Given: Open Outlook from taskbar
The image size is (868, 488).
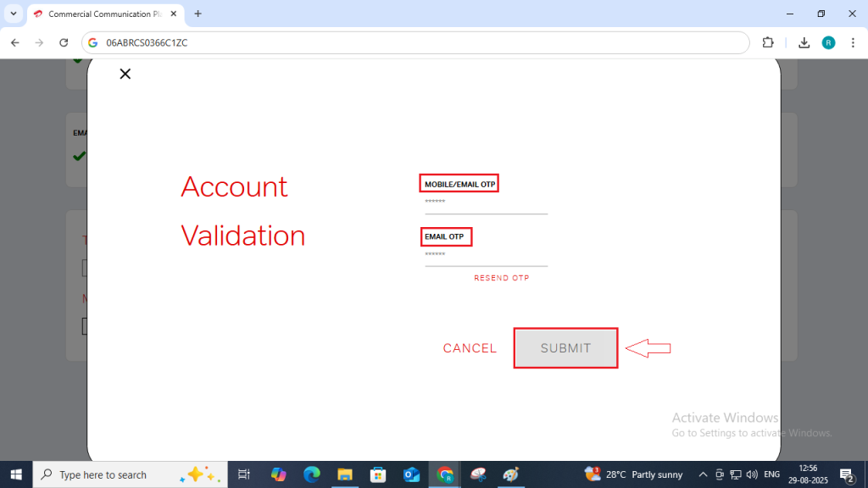Looking at the screenshot, I should pos(411,474).
